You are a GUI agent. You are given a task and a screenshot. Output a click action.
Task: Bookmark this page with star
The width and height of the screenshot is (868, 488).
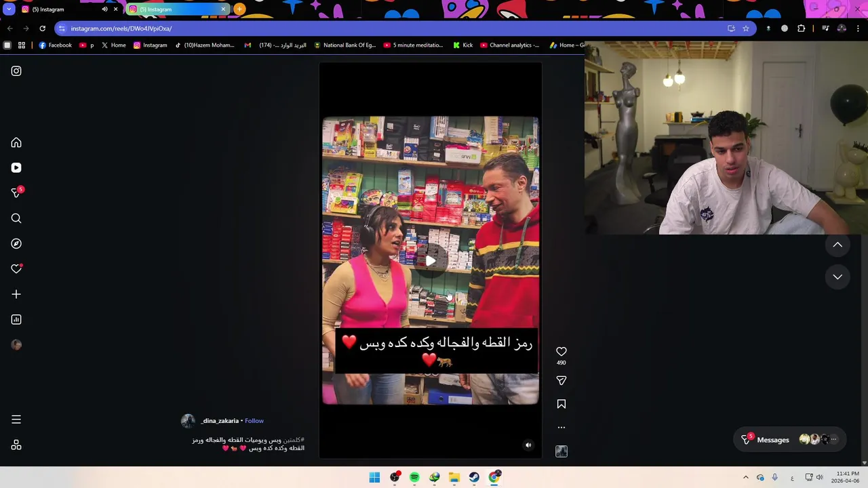(x=746, y=28)
